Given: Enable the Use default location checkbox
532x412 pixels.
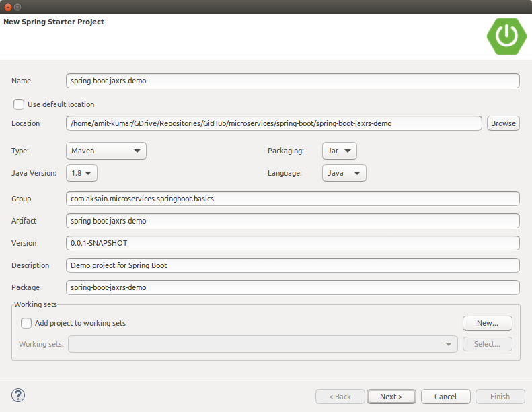Looking at the screenshot, I should pyautogui.click(x=19, y=104).
